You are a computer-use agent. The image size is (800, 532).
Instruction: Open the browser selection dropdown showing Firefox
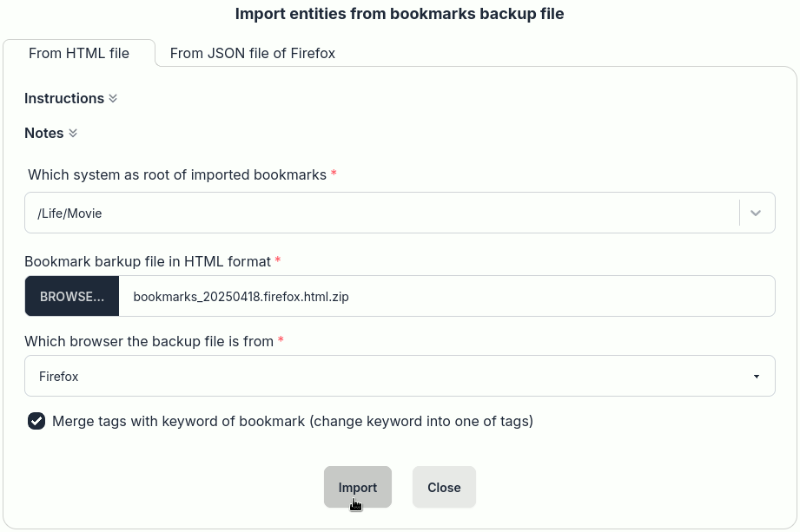click(x=400, y=376)
